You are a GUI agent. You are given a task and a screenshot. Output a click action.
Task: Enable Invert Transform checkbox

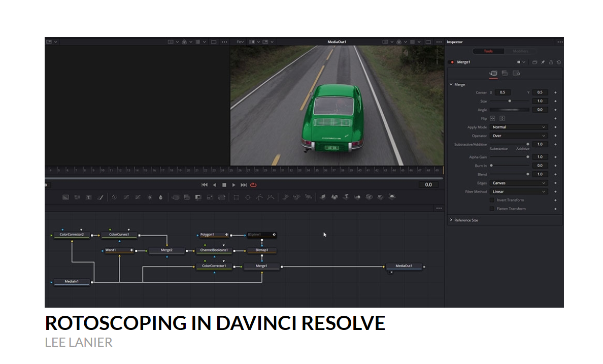click(x=492, y=200)
